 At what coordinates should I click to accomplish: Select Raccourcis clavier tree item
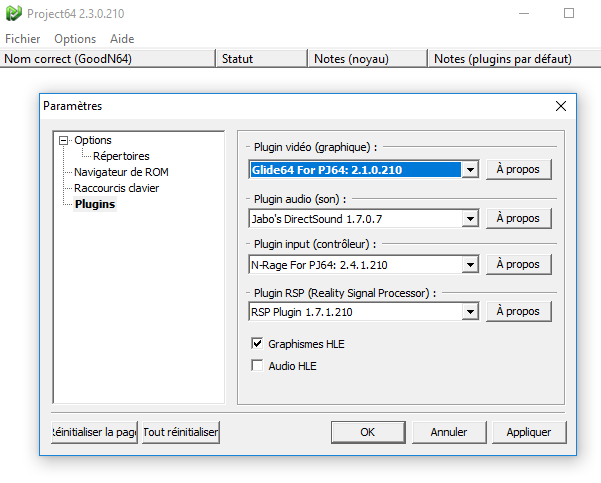pyautogui.click(x=117, y=188)
